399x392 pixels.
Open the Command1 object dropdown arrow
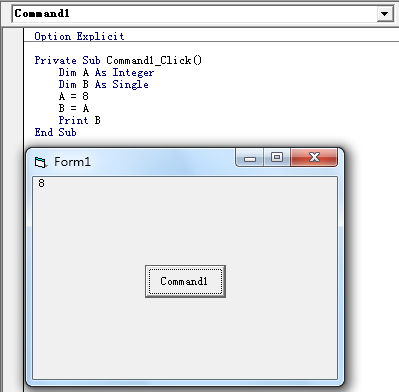pyautogui.click(x=385, y=14)
